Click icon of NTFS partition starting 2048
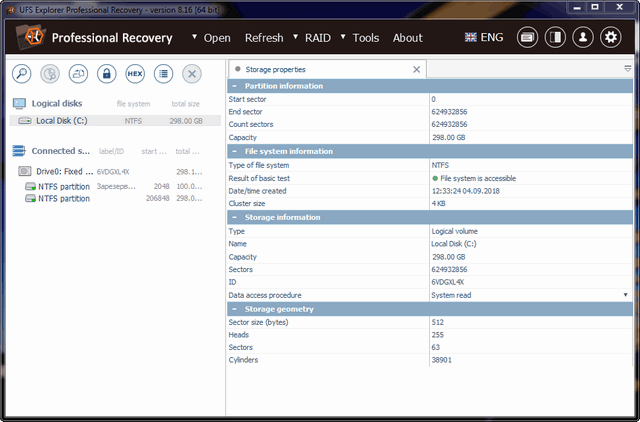The height and width of the screenshot is (422, 640). point(31,187)
